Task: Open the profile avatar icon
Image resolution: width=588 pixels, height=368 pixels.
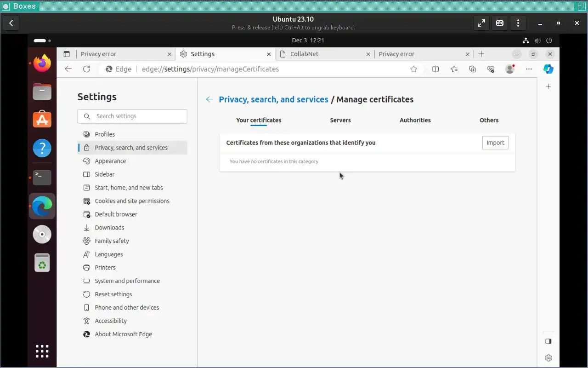Action: pos(509,69)
